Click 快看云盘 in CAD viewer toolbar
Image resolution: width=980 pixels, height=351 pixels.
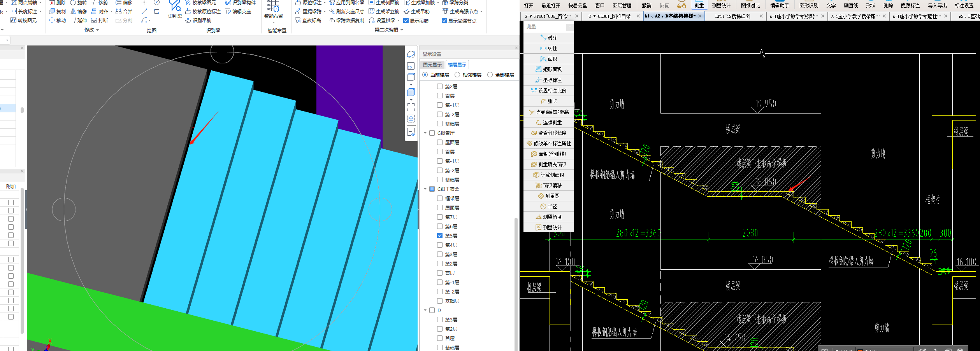tap(578, 5)
